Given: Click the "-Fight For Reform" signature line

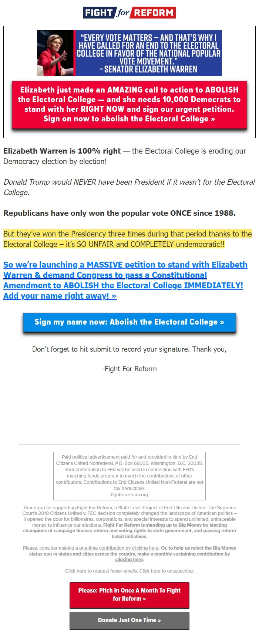Looking at the screenshot, I should [129, 369].
